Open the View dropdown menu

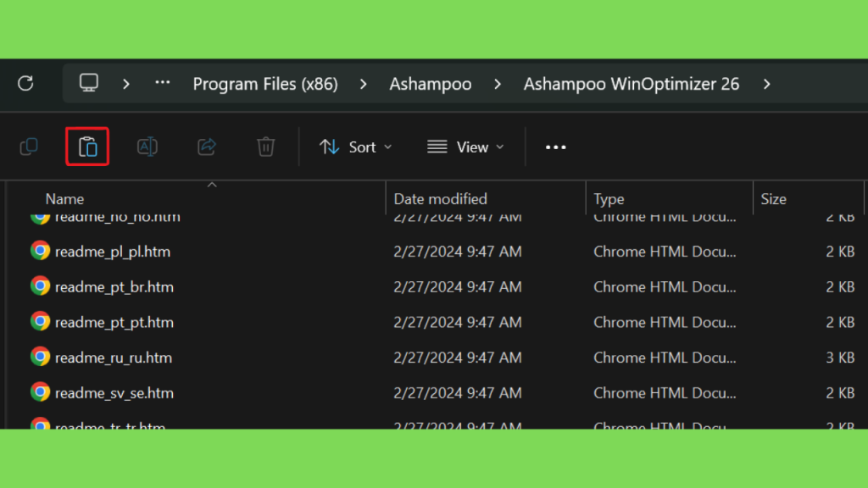(x=465, y=147)
